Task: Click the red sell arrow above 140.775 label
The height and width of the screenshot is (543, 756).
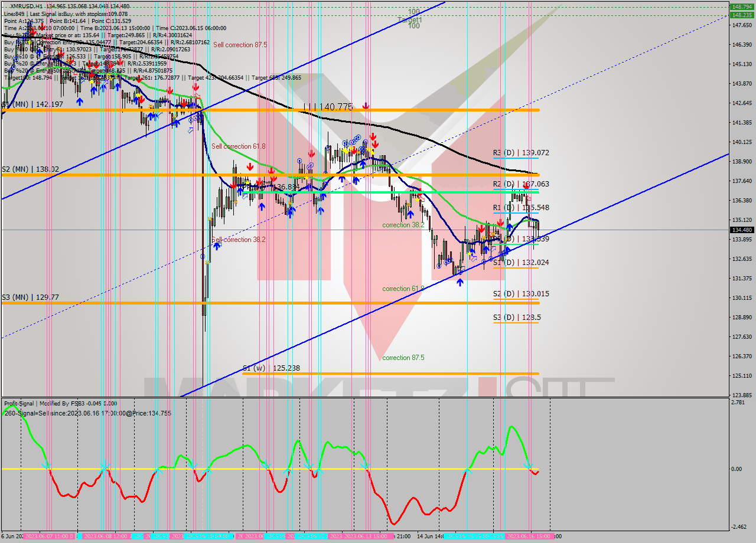Action: coord(366,106)
